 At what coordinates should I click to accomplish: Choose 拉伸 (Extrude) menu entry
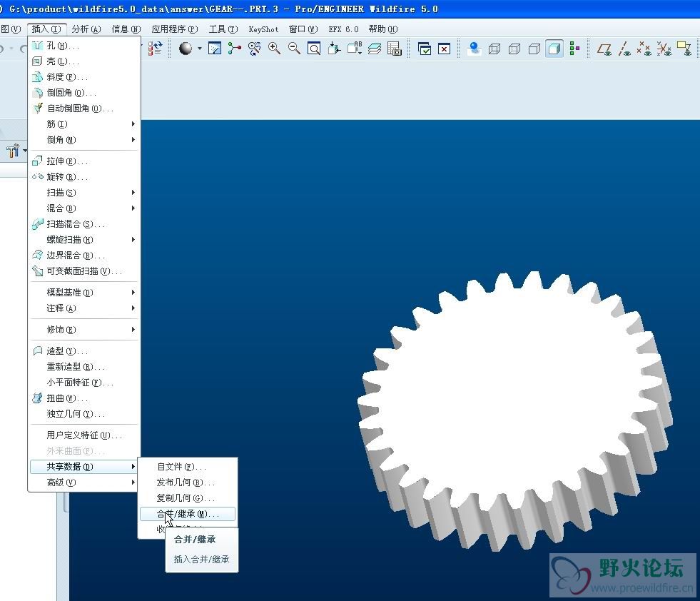[x=84, y=161]
